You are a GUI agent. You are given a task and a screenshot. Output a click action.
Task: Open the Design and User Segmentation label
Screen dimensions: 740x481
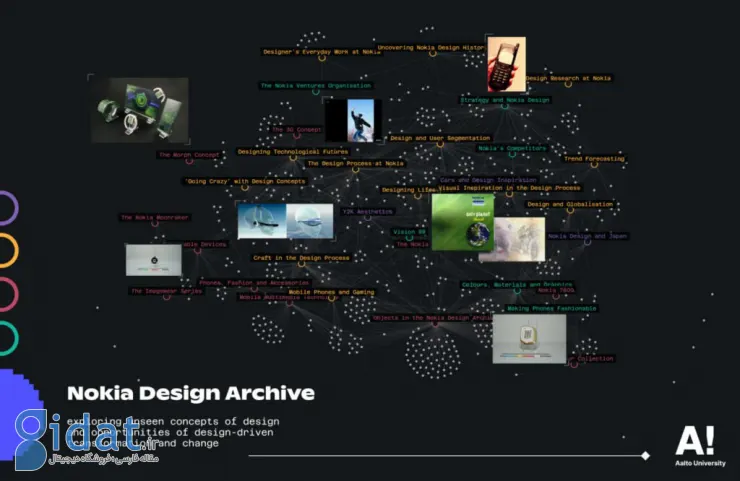pos(440,138)
